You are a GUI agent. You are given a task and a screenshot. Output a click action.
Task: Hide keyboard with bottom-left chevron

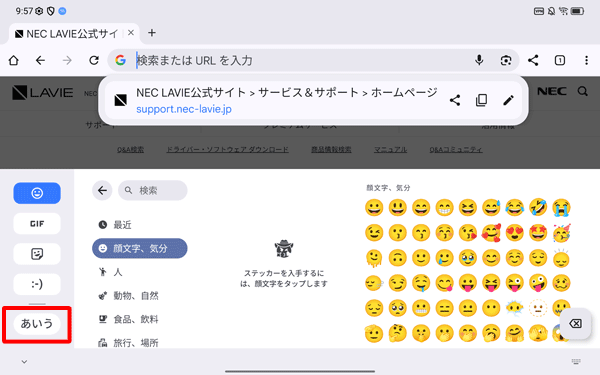tap(24, 362)
